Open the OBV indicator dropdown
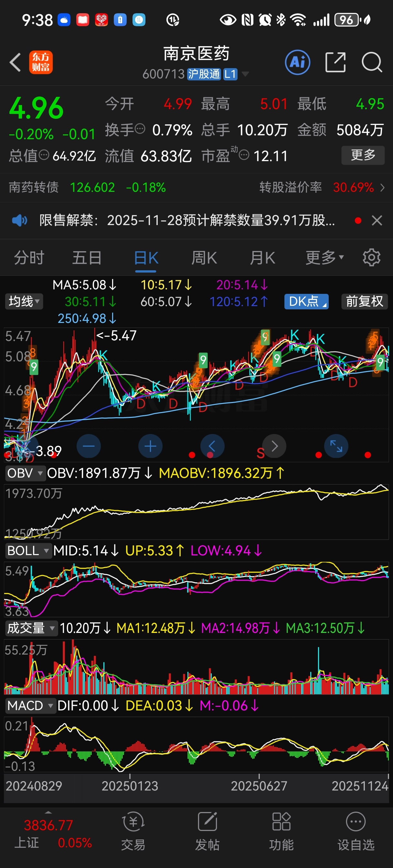 [25, 473]
